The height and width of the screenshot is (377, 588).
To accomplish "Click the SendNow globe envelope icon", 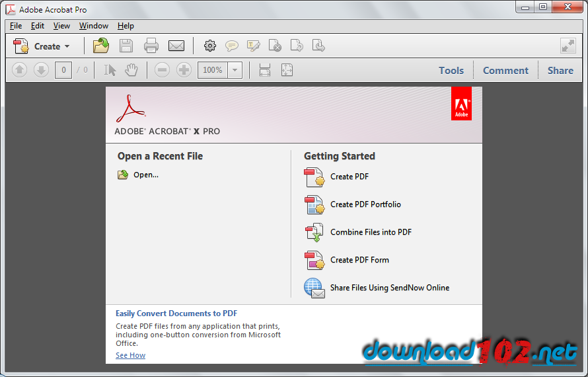I will coord(314,288).
